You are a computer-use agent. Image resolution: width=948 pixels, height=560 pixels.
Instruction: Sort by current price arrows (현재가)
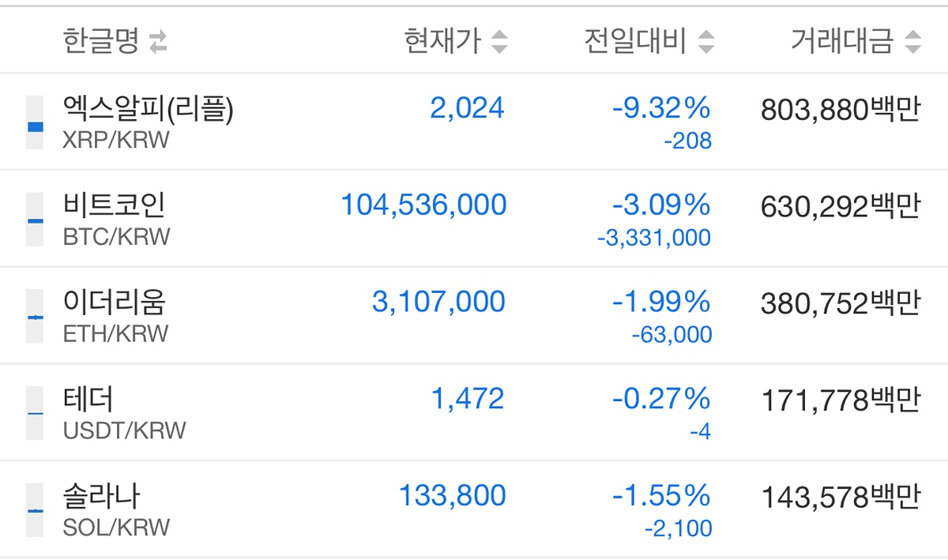[499, 42]
